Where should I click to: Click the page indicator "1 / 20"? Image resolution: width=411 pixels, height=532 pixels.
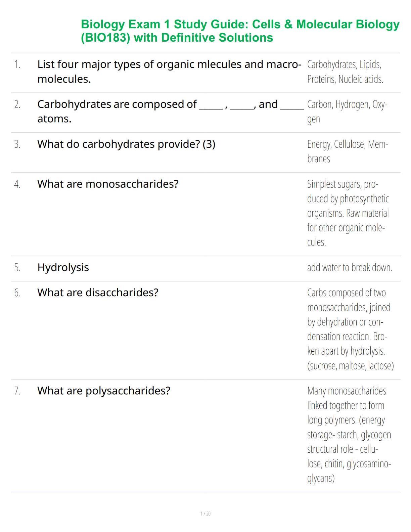coord(205,514)
